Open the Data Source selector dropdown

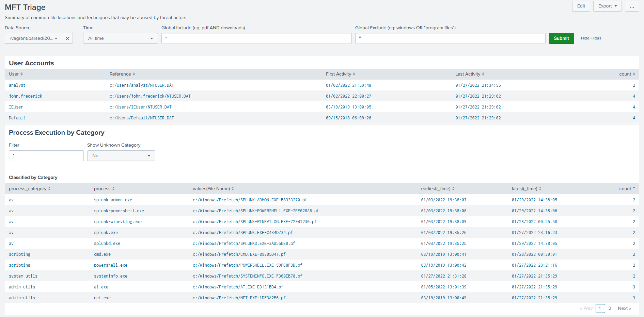[33, 38]
